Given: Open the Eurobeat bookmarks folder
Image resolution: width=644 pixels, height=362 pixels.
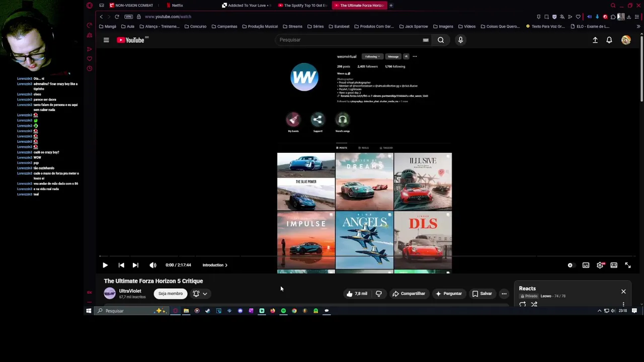Looking at the screenshot, I should pyautogui.click(x=339, y=26).
